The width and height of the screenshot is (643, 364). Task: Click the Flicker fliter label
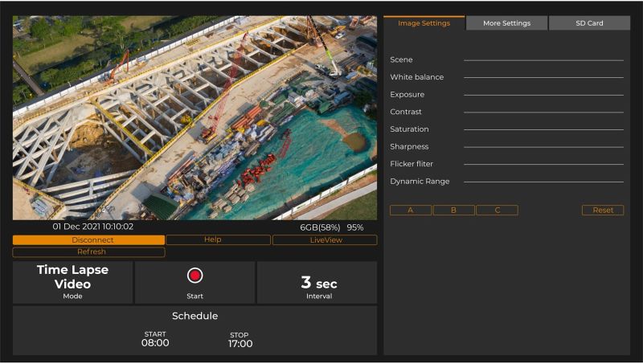pyautogui.click(x=412, y=164)
